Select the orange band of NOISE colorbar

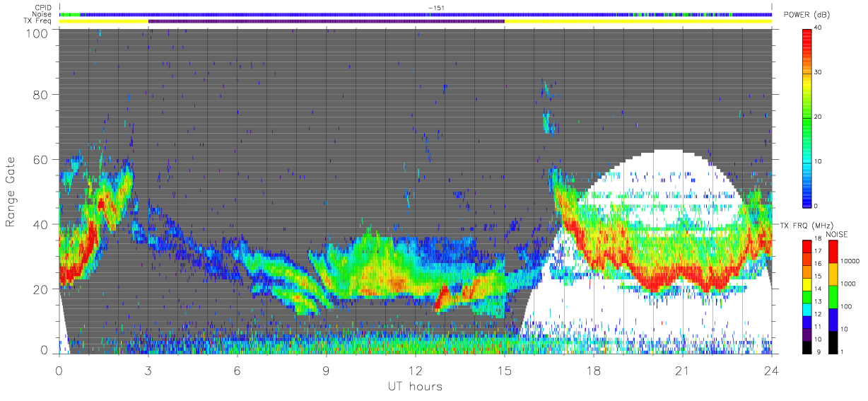(833, 274)
